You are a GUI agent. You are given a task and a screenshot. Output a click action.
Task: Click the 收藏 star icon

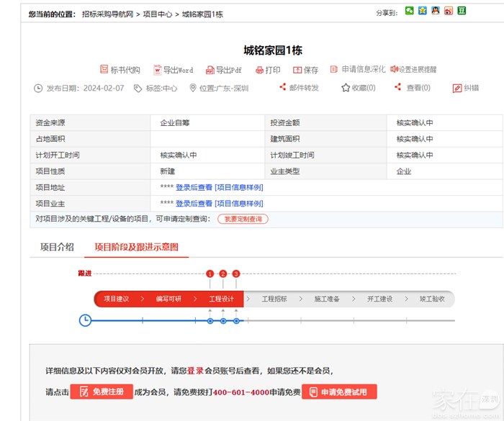coord(346,88)
